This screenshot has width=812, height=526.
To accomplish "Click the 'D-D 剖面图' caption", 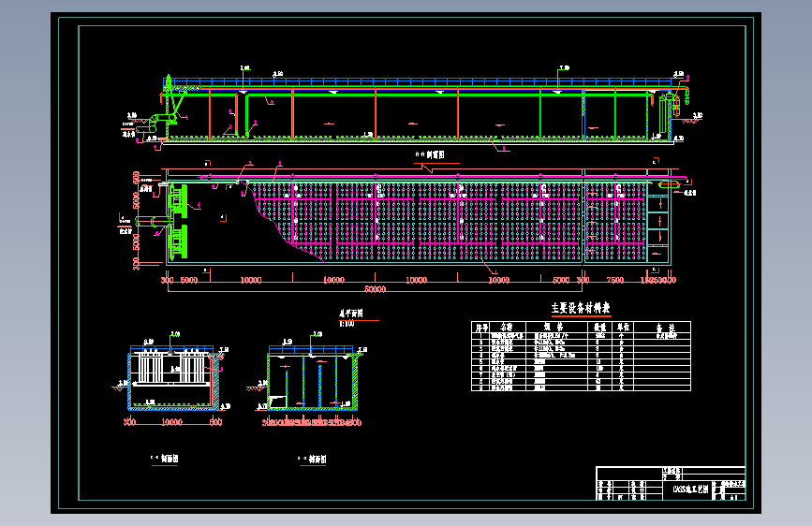I will tap(312, 459).
